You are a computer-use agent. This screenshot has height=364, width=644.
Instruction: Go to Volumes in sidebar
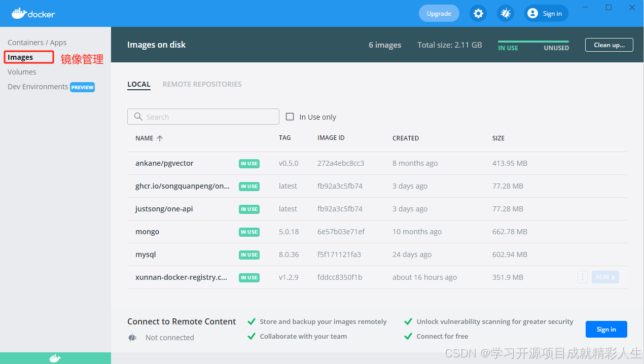(x=22, y=72)
